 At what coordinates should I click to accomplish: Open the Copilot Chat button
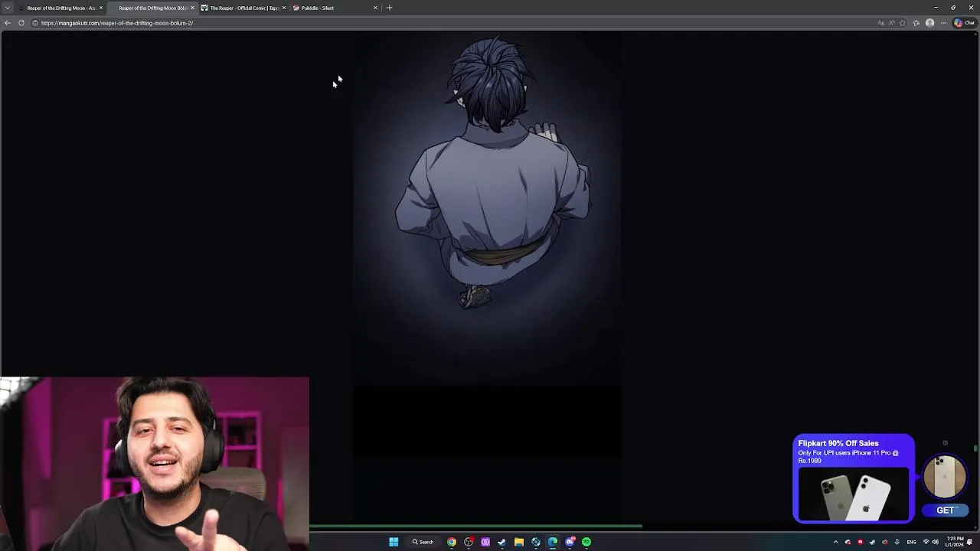click(x=964, y=23)
